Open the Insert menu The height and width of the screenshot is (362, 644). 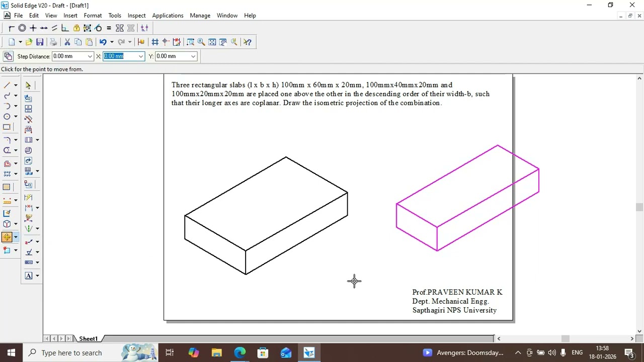[70, 16]
